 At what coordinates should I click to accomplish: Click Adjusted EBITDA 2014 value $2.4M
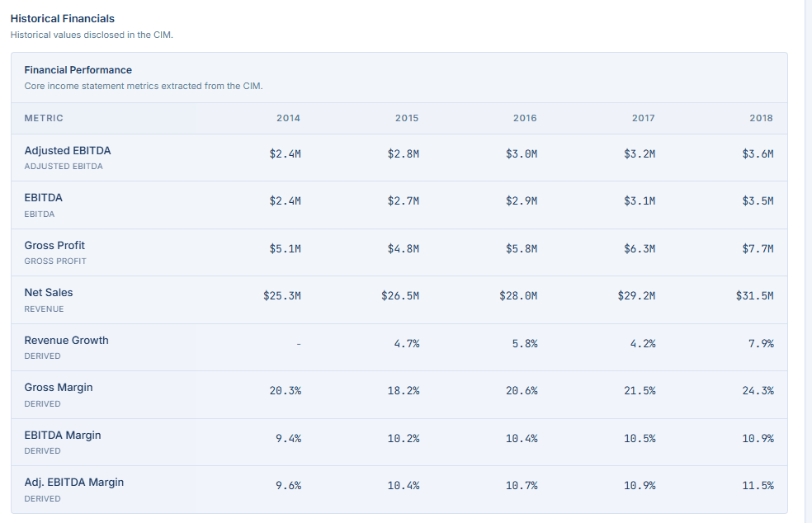click(285, 153)
